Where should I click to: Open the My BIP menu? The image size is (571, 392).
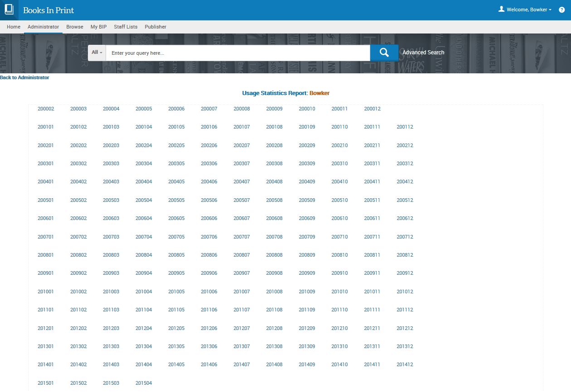[x=99, y=27]
